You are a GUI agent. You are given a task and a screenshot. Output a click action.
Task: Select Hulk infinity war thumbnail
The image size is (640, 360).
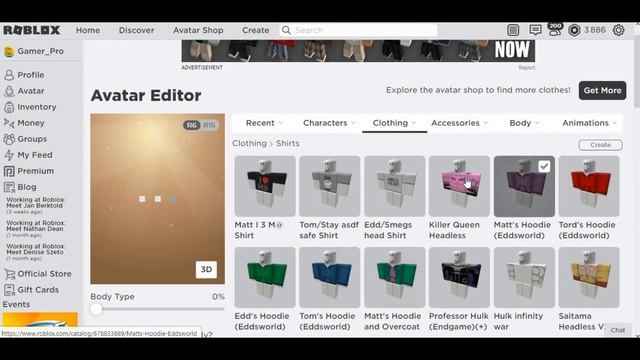[x=524, y=277]
